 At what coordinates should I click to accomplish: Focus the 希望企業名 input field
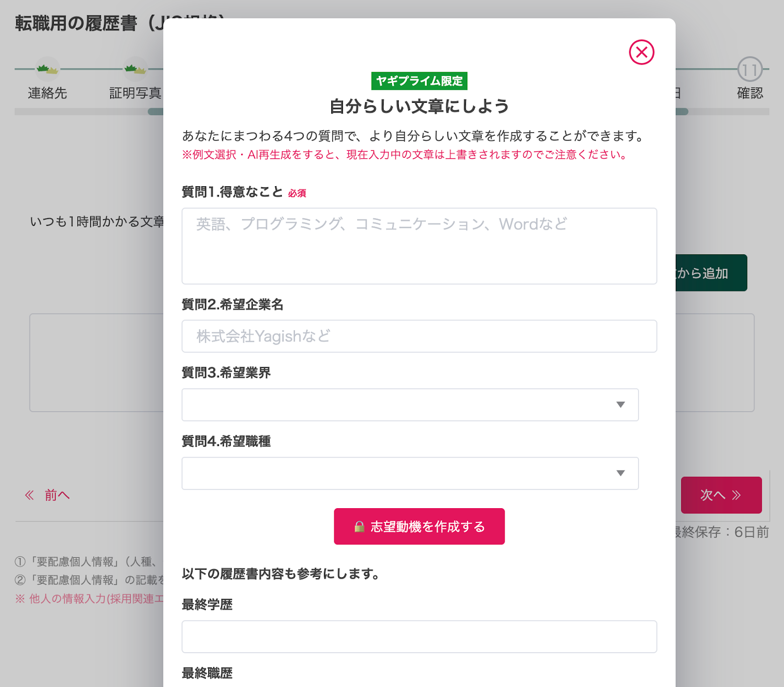click(x=419, y=336)
